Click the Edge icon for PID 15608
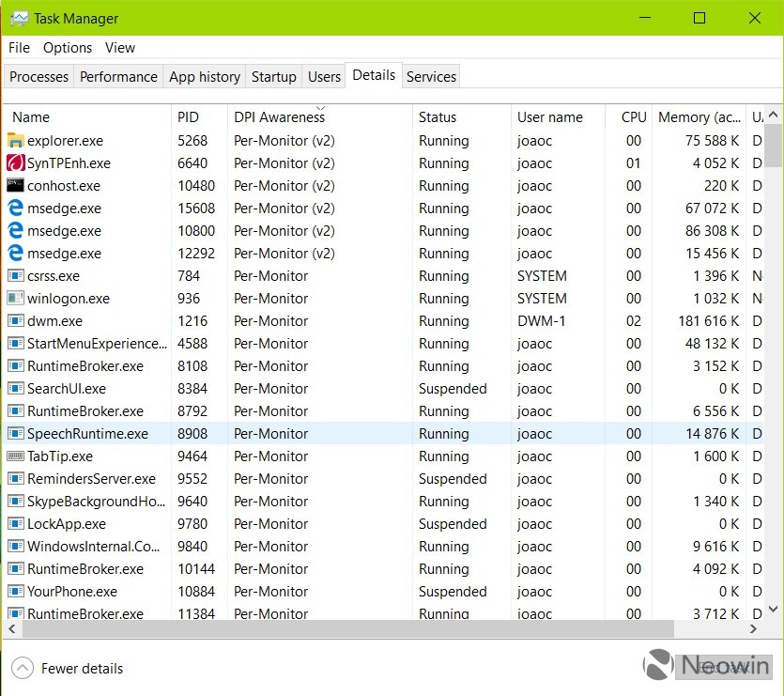This screenshot has height=696, width=784. 16,209
